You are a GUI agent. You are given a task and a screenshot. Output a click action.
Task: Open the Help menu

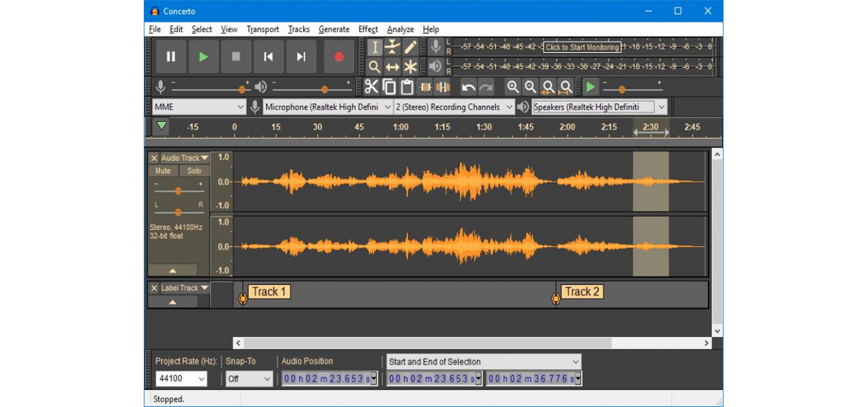[x=431, y=29]
